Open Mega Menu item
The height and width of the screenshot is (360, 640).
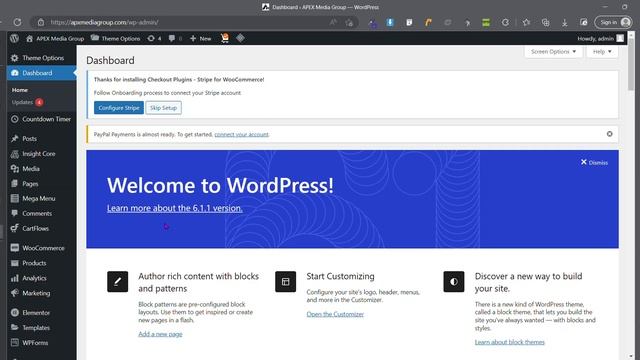pos(41,199)
